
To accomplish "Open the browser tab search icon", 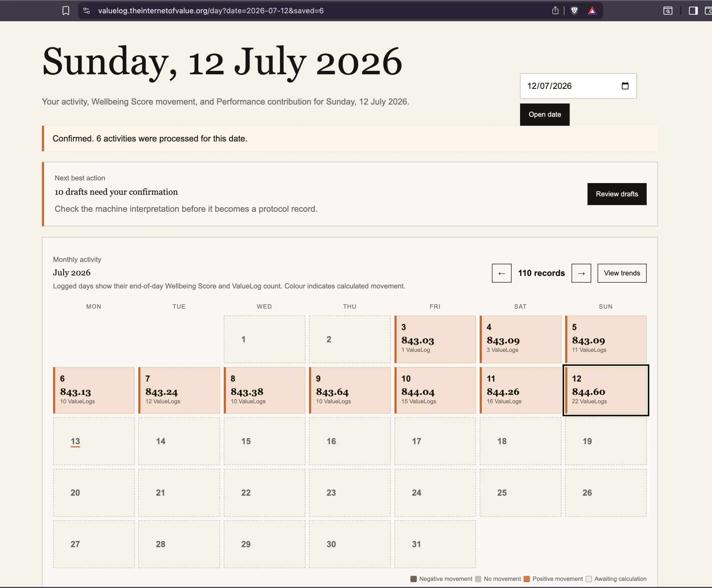I will pos(668,11).
